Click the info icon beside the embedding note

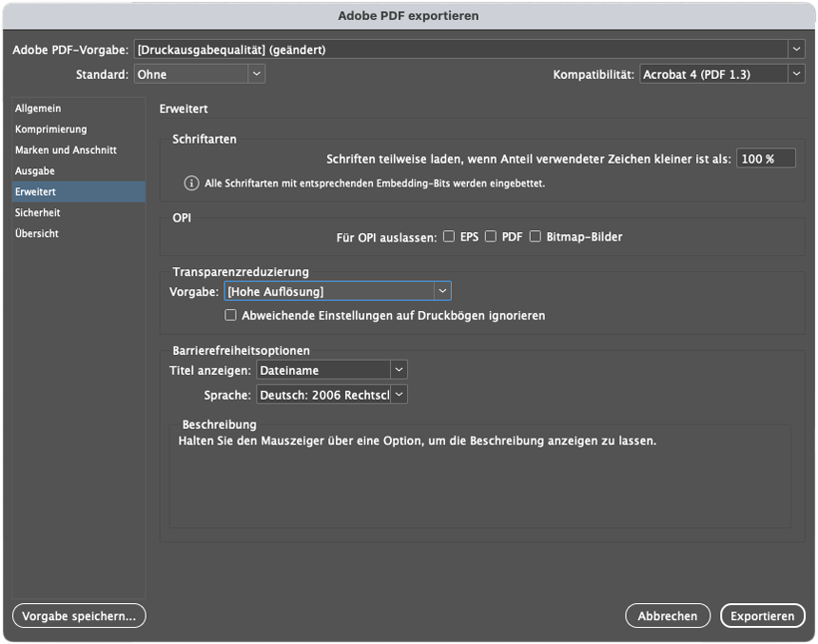pos(191,184)
